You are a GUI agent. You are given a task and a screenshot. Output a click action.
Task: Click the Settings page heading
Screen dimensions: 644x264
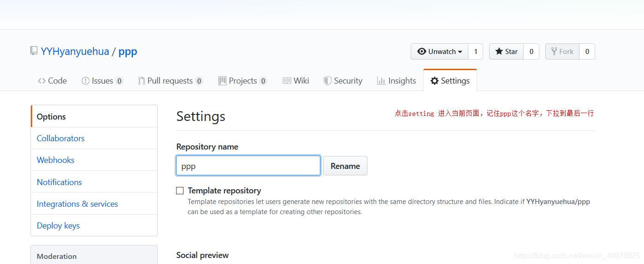point(201,116)
